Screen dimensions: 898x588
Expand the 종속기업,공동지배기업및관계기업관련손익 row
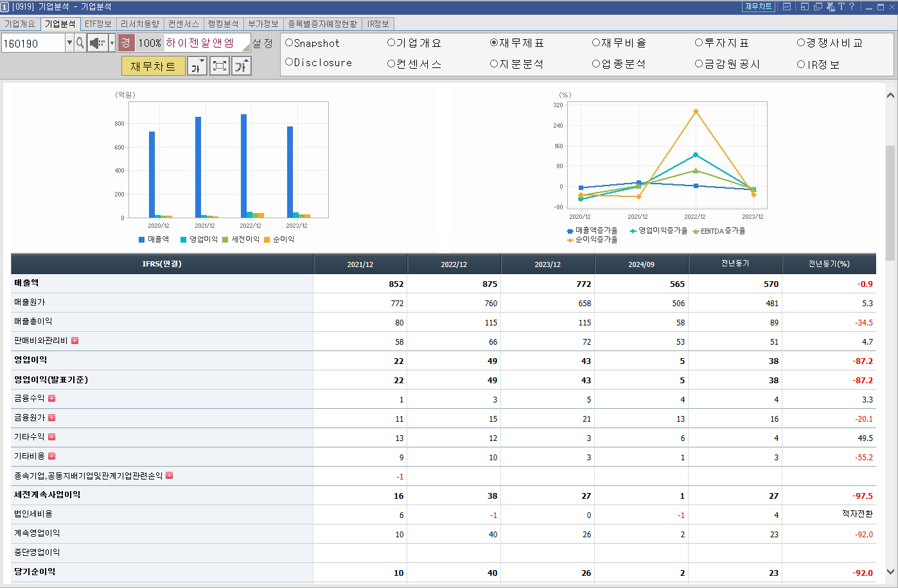point(170,476)
